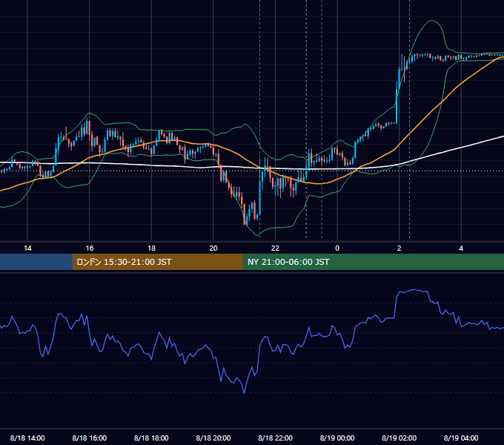Click the 4 hour tick on the price chart axis
This screenshot has width=504, height=445.
pyautogui.click(x=461, y=248)
